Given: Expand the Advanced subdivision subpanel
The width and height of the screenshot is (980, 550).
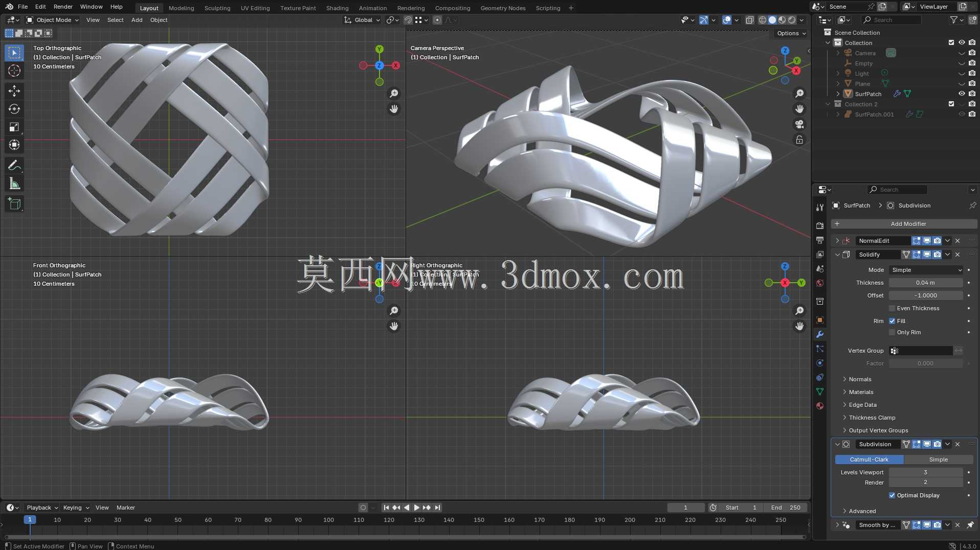Looking at the screenshot, I should [x=862, y=511].
